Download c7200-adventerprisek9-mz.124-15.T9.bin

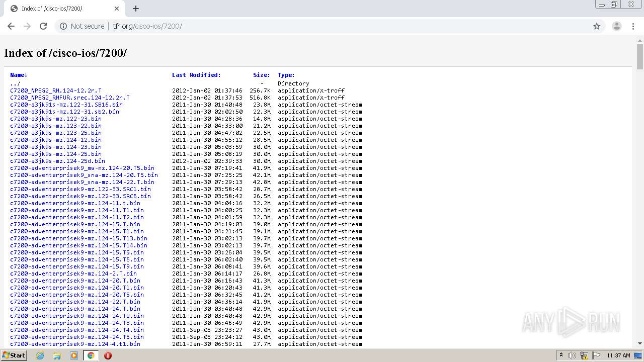pyautogui.click(x=77, y=267)
